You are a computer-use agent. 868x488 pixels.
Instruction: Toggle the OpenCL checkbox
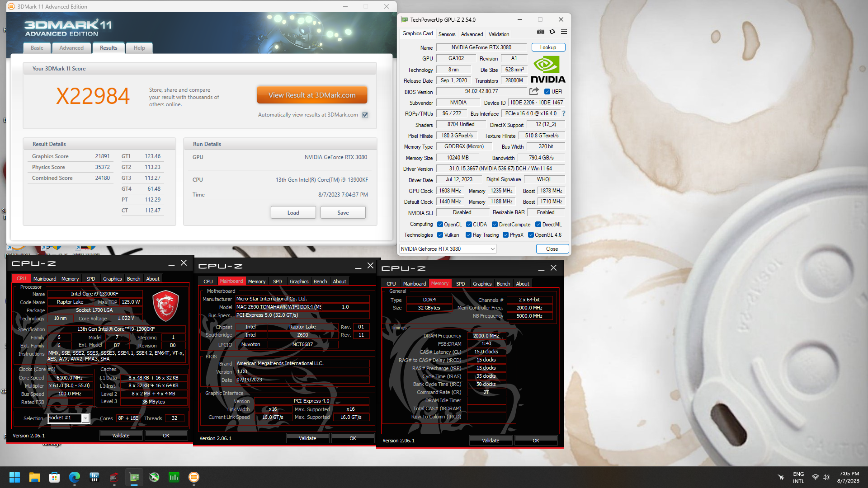point(440,225)
